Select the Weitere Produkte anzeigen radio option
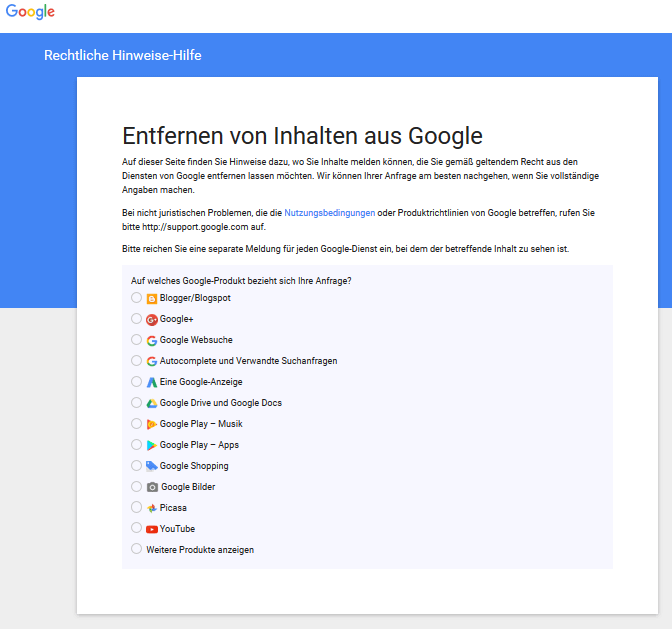Viewport: 672px width, 629px height. (136, 548)
